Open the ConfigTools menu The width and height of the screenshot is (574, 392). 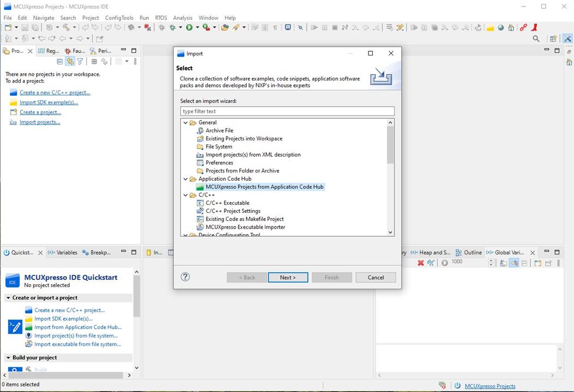pyautogui.click(x=119, y=17)
